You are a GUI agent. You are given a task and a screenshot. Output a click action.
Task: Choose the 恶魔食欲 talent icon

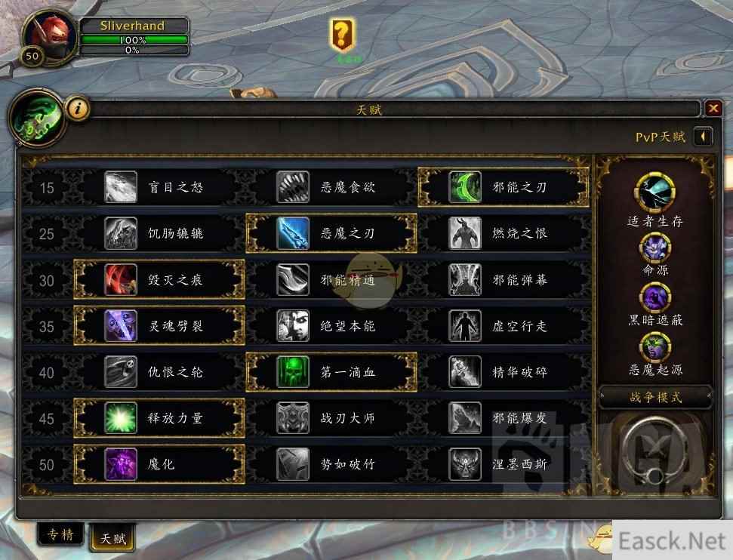[x=293, y=187]
